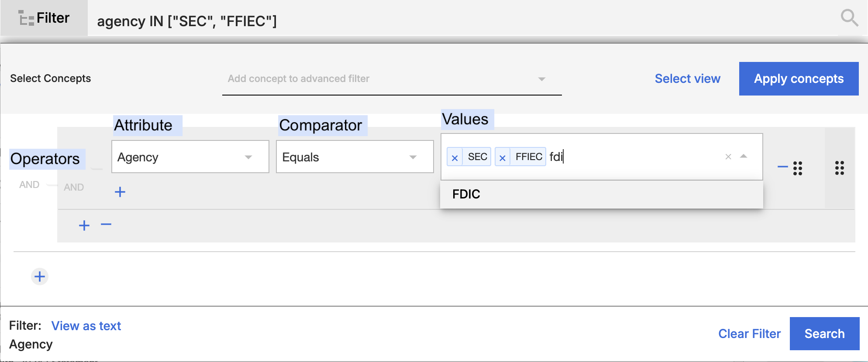Click the minus icon beside the values field
The image size is (868, 362).
pos(782,167)
